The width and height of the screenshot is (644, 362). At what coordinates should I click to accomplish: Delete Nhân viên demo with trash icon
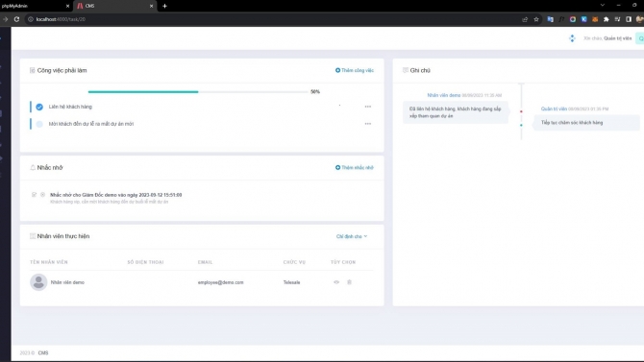[x=350, y=282]
